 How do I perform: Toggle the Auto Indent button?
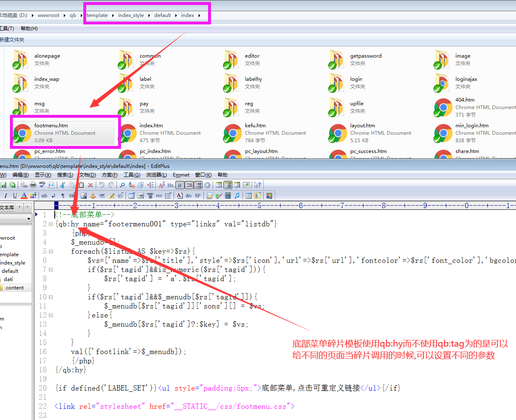(189, 185)
